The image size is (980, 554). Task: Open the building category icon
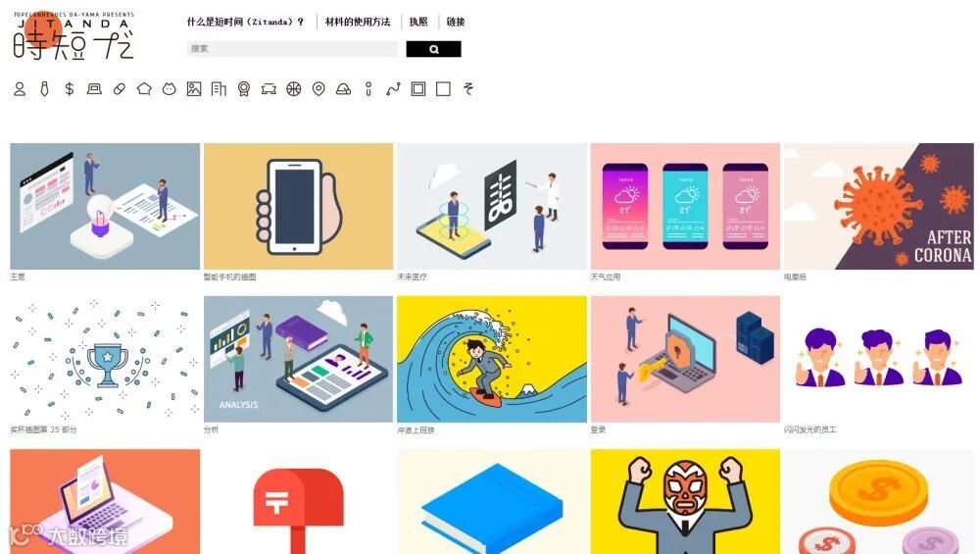coord(219,89)
